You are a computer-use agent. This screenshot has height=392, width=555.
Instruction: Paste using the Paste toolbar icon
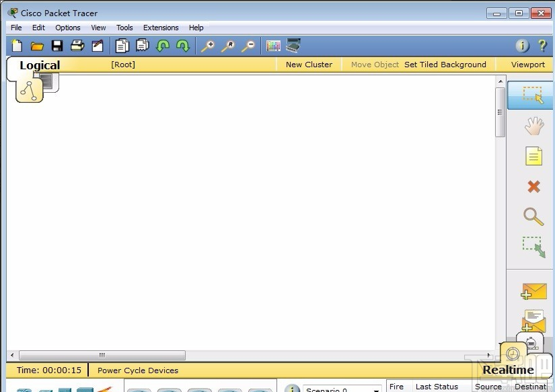(143, 46)
